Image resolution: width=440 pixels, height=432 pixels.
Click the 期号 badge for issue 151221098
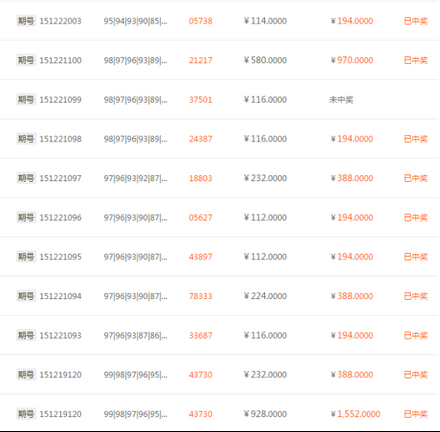(x=26, y=139)
